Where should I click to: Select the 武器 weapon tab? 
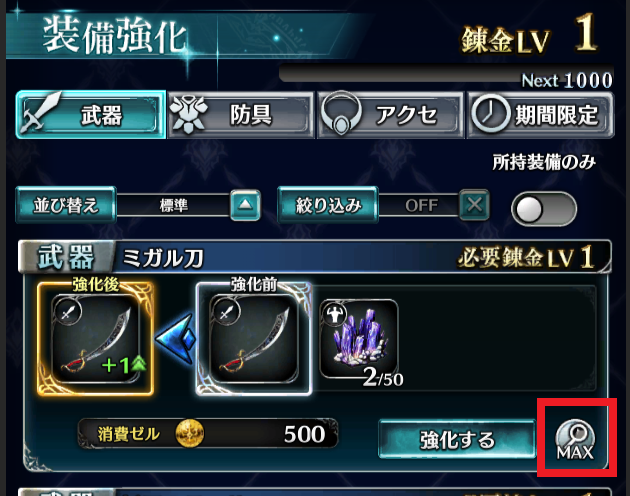tap(91, 115)
